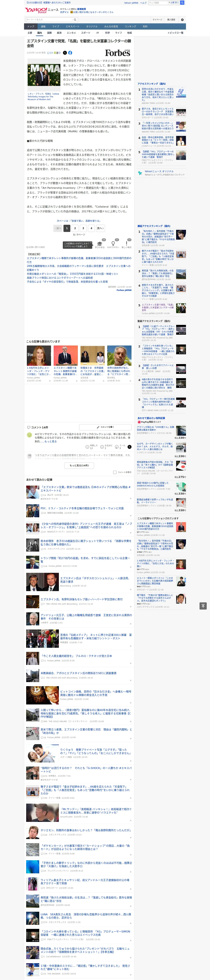Go to article page 4

pyautogui.click(x=91, y=228)
